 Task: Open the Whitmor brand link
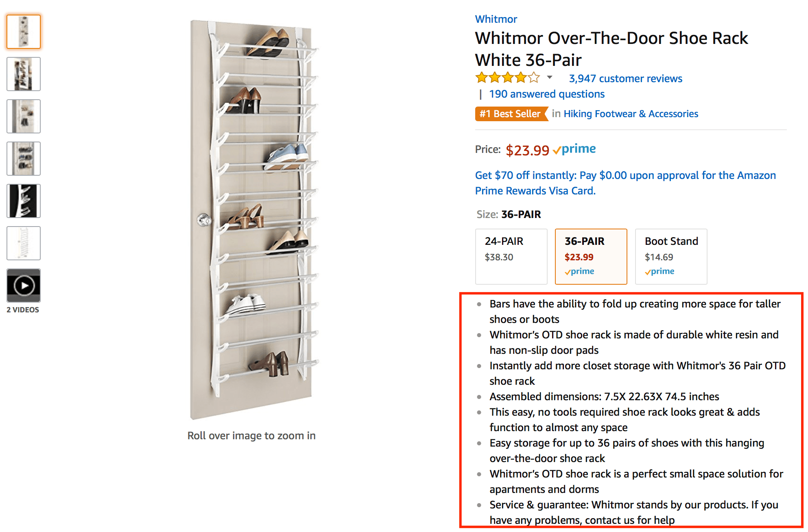click(496, 19)
